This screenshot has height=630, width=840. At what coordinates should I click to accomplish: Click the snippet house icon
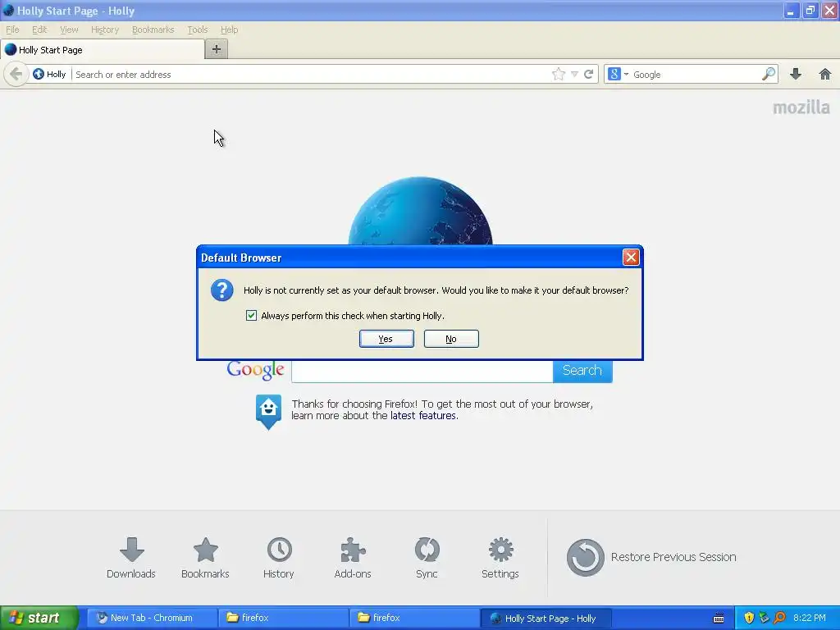click(x=268, y=412)
